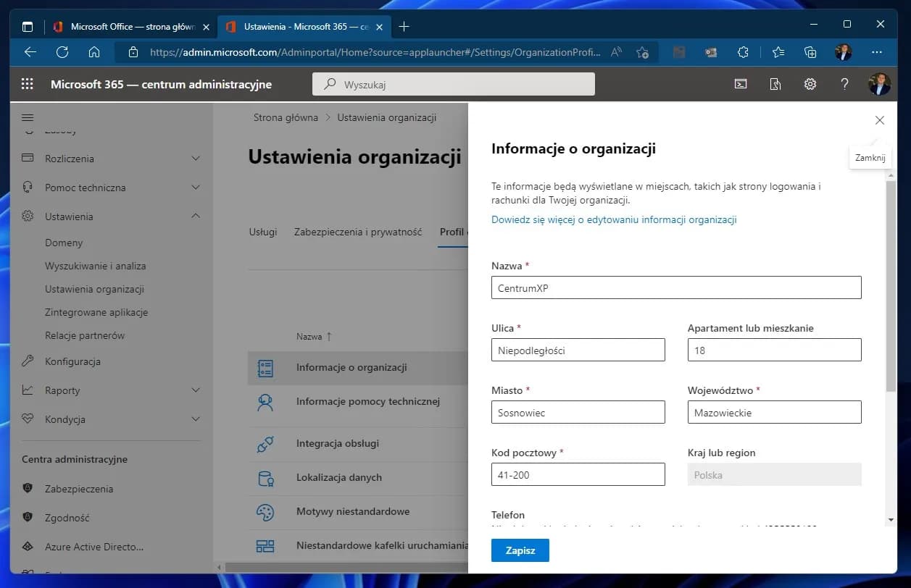Open Cloud Shell terminal in admin header
This screenshot has height=588, width=911.
point(740,83)
